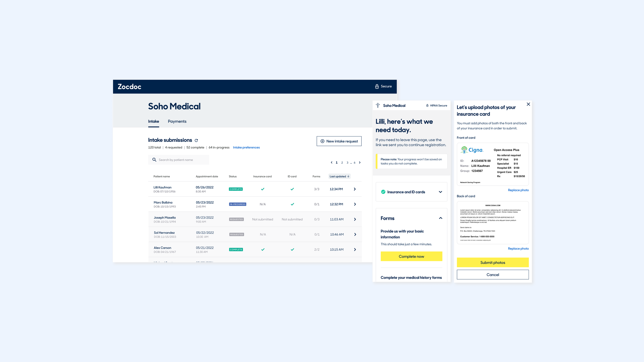
Task: Collapse the Forms section
Action: pyautogui.click(x=440, y=218)
